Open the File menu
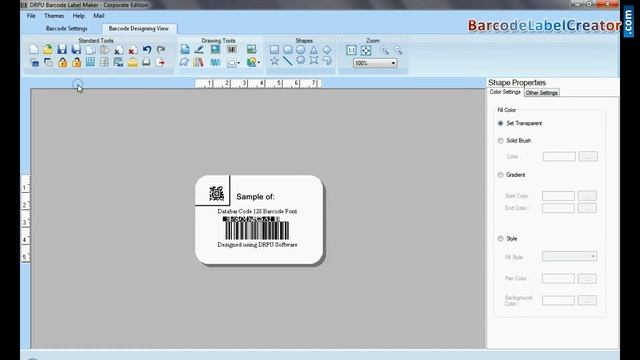640x360 pixels. pyautogui.click(x=31, y=16)
